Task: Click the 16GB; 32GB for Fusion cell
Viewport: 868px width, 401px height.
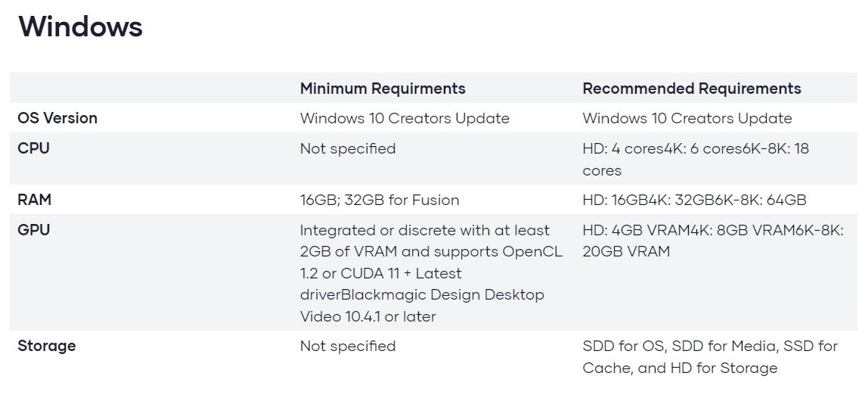Action: [380, 200]
